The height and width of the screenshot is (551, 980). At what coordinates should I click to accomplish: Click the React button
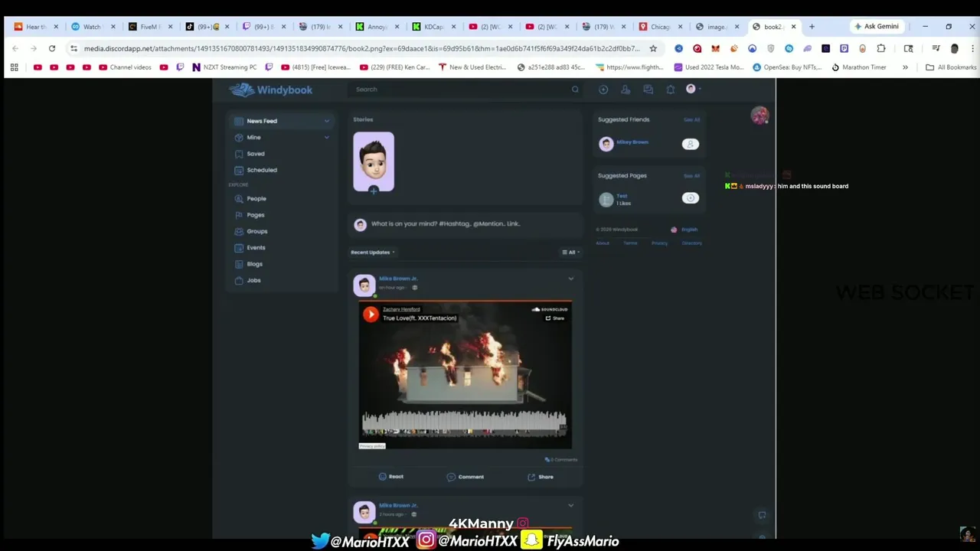pos(390,477)
